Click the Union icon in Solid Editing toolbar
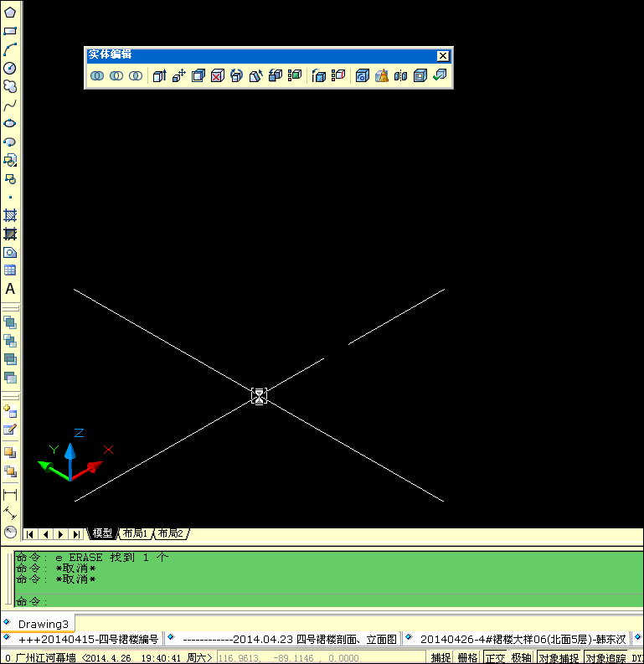Image resolution: width=644 pixels, height=664 pixels. pos(97,76)
